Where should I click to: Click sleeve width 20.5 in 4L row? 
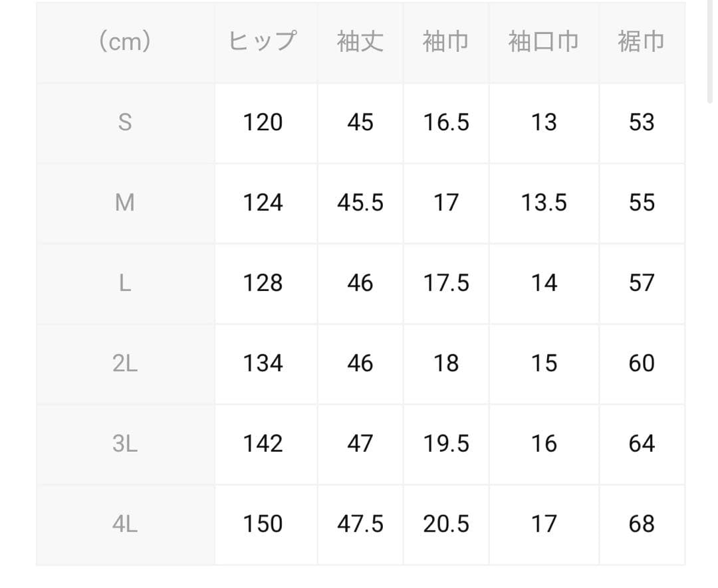446,524
